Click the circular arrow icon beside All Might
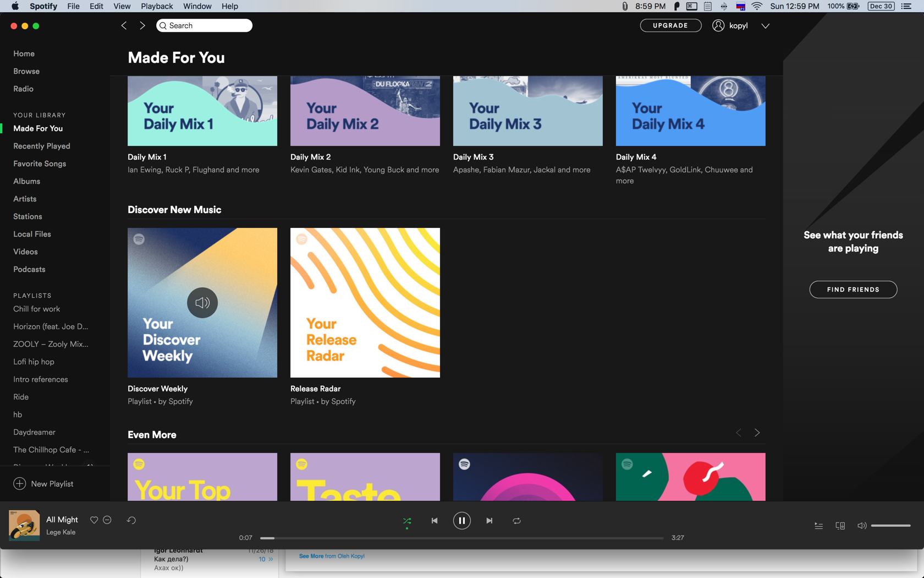924x578 pixels. 131,520
